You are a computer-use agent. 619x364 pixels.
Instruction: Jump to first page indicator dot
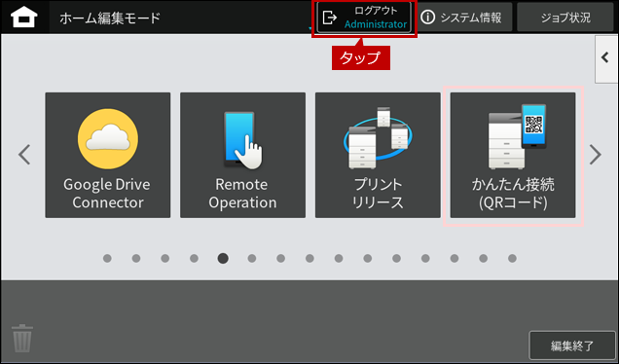click(x=107, y=258)
